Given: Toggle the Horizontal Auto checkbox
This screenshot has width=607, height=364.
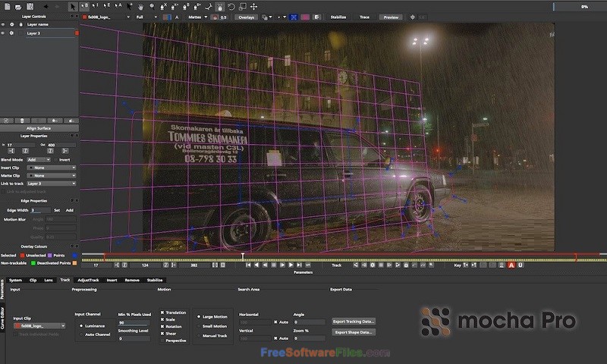Looking at the screenshot, I should pyautogui.click(x=275, y=322).
